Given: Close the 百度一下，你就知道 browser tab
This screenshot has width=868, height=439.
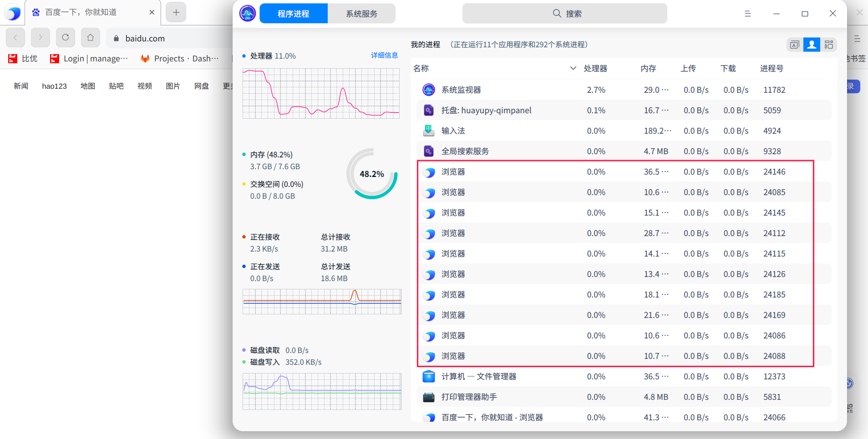Looking at the screenshot, I should pyautogui.click(x=152, y=12).
